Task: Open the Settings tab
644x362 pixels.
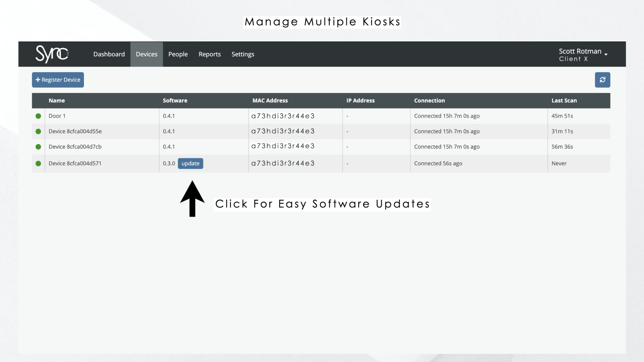Action: coord(242,54)
